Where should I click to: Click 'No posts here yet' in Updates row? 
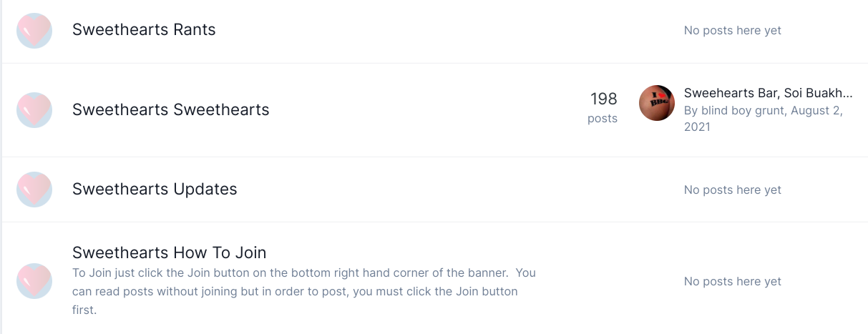pos(733,190)
